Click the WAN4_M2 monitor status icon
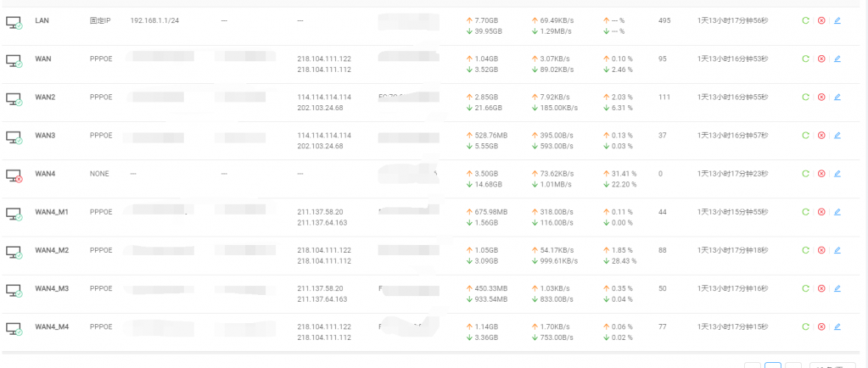Screen dimensions: 868x368 pyautogui.click(x=14, y=252)
